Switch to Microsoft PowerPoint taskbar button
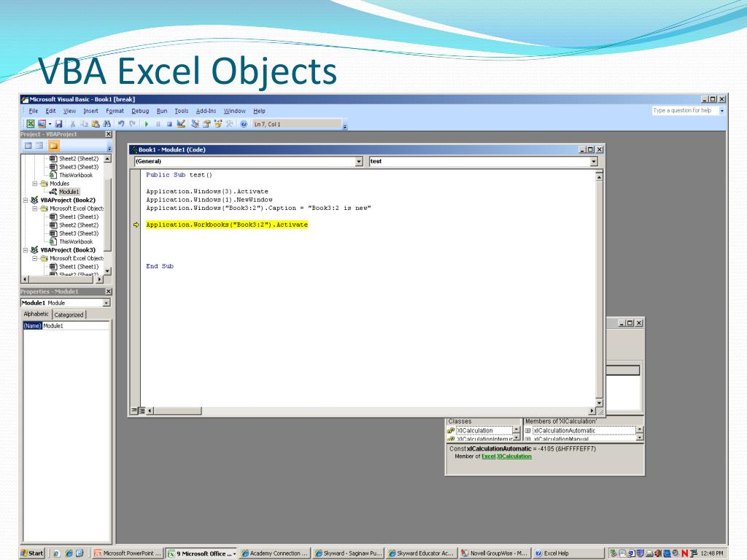Viewport: 747px width, 560px height. 127,553
